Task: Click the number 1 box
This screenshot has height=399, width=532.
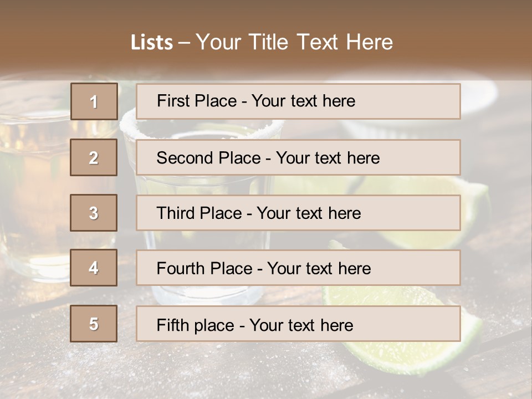Action: tap(94, 101)
